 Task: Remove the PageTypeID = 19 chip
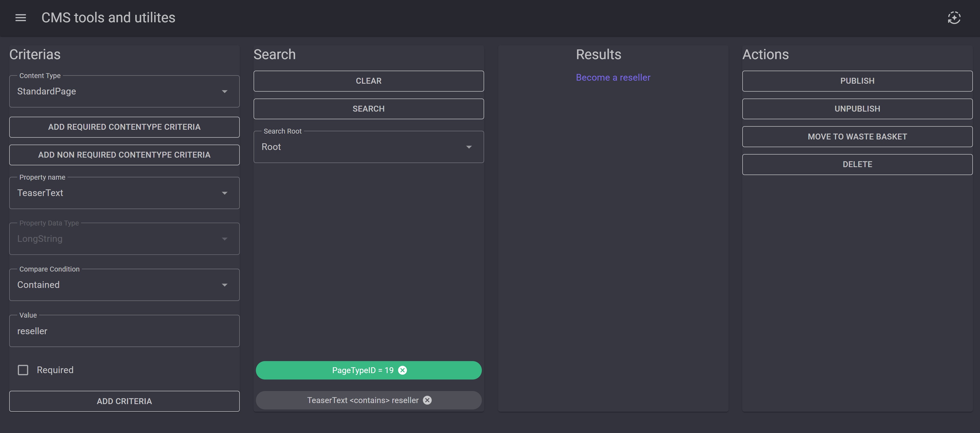click(x=403, y=370)
